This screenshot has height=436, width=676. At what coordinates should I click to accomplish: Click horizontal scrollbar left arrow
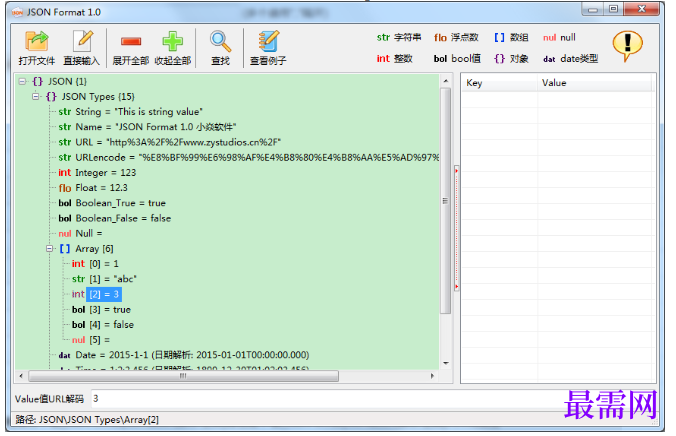(21, 376)
